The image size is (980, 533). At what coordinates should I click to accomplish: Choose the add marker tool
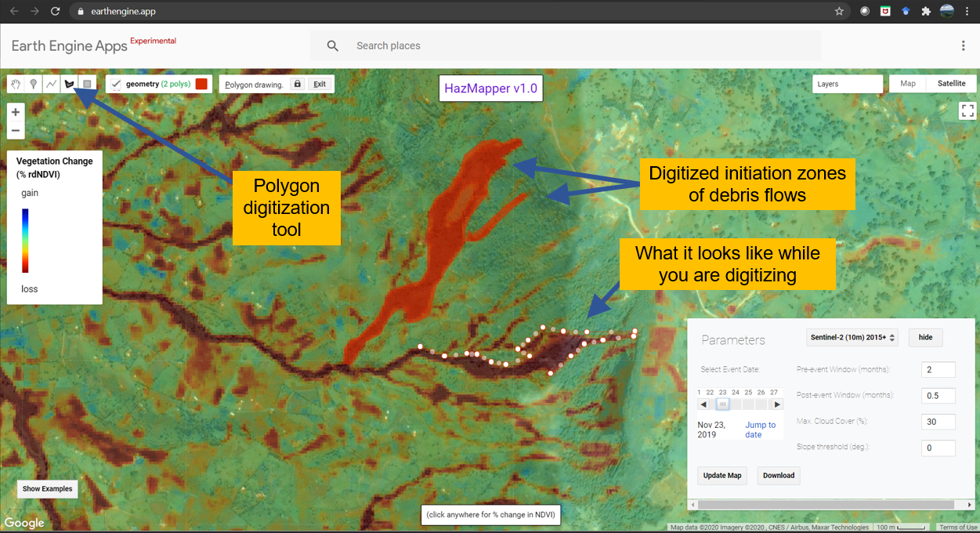(x=34, y=84)
